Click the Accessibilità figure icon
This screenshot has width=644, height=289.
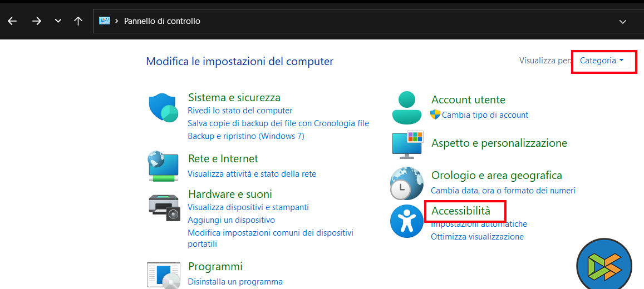(407, 221)
